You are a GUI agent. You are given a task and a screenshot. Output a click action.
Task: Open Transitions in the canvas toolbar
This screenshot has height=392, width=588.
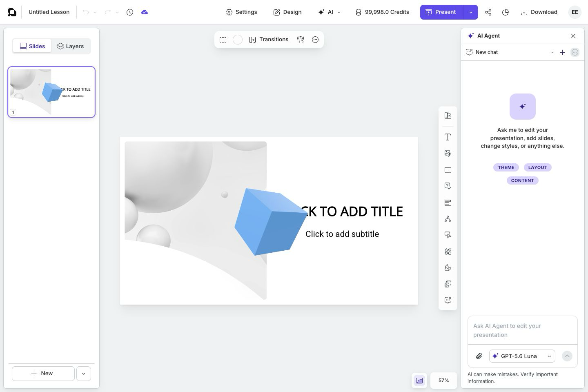click(x=269, y=40)
